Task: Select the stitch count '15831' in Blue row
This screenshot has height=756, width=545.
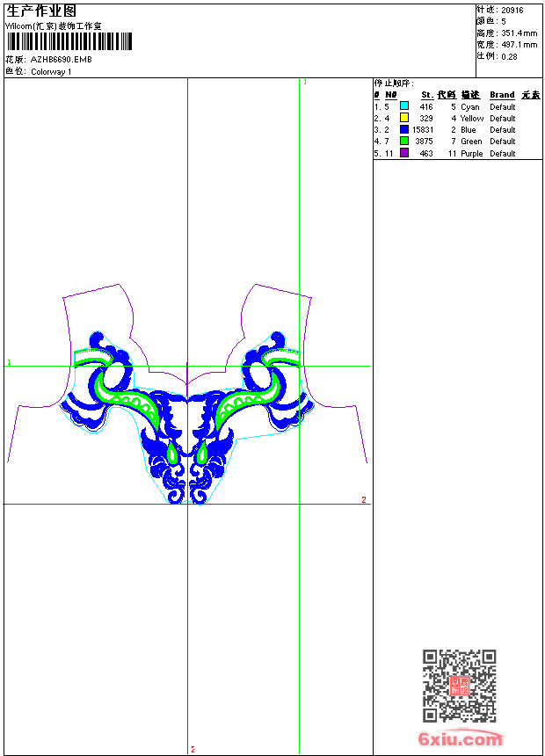Action: [x=423, y=130]
